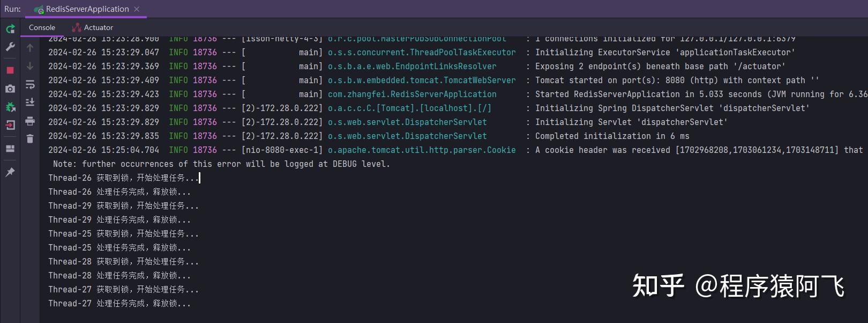Viewport: 868px width, 323px height.
Task: Click the com.zhangfei.RedisServerApplication logger link
Action: coord(412,94)
